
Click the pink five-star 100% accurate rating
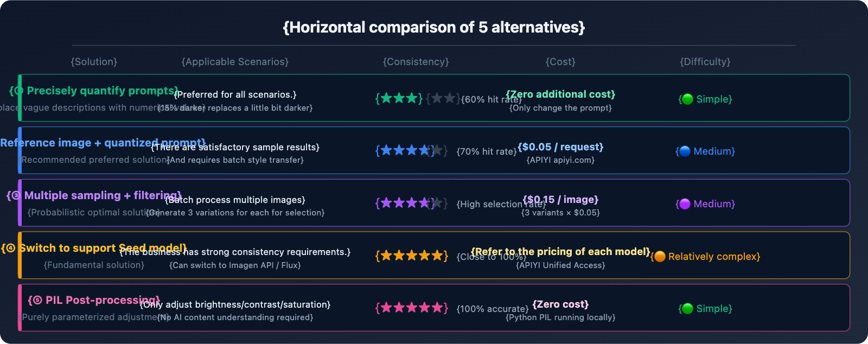coord(412,308)
